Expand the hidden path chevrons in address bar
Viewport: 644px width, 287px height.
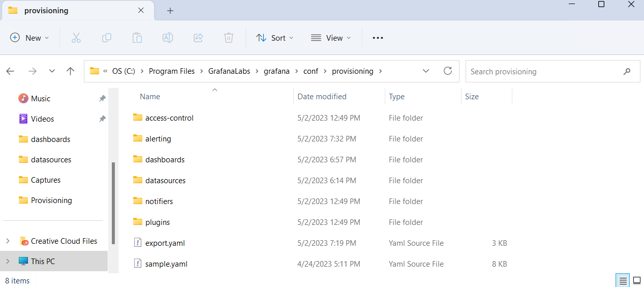(105, 71)
